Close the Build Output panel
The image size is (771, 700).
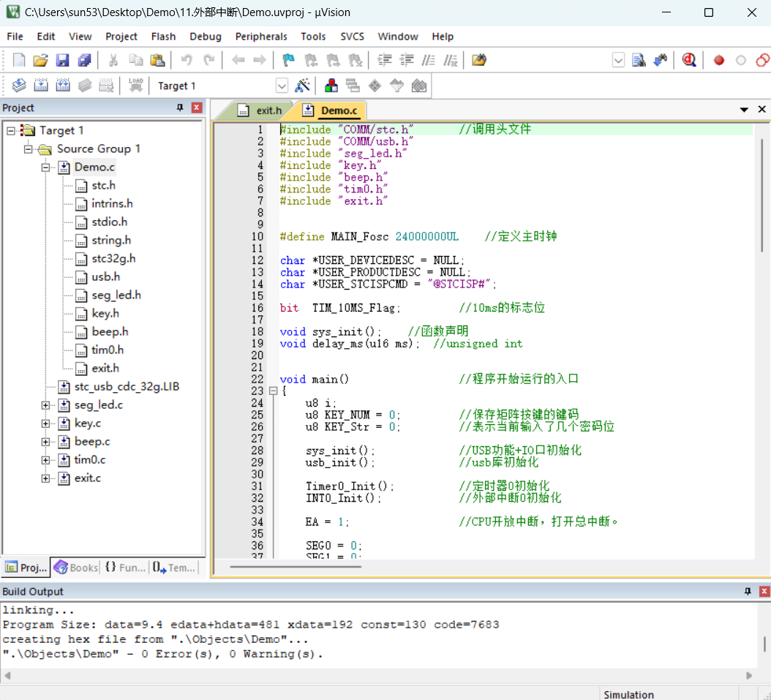coord(764,591)
